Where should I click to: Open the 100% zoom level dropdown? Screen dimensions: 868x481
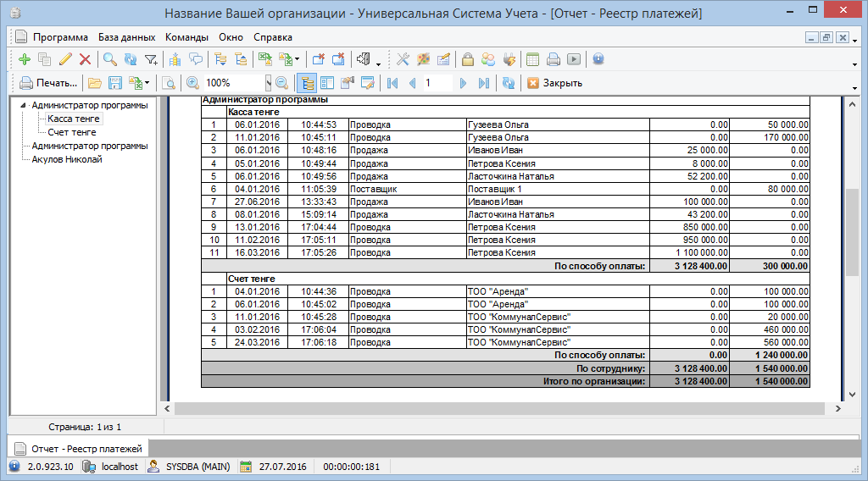click(x=268, y=83)
